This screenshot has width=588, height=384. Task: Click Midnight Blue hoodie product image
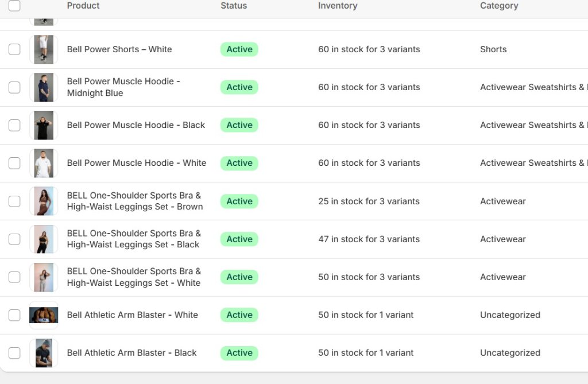44,87
